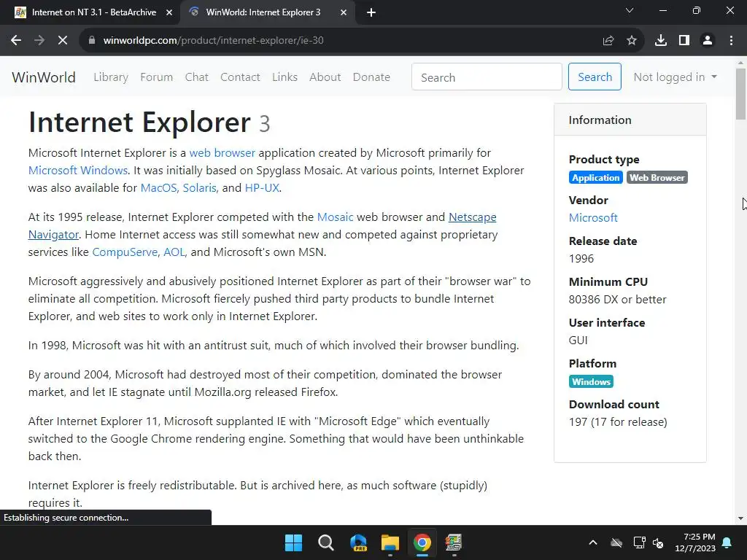The image size is (747, 560).
Task: Open the last pinned taskbar app icon
Action: [454, 542]
